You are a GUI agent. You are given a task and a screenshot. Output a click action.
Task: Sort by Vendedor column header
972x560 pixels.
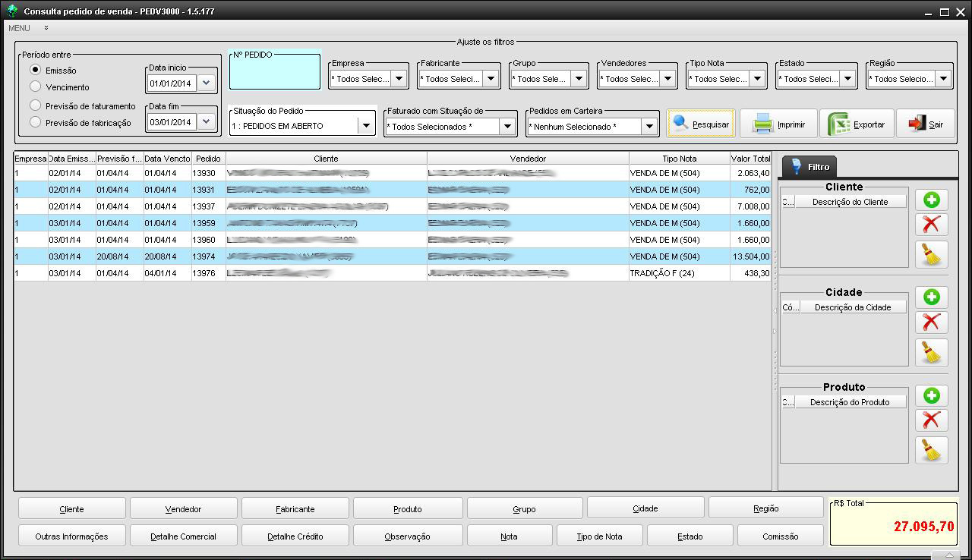click(x=528, y=159)
